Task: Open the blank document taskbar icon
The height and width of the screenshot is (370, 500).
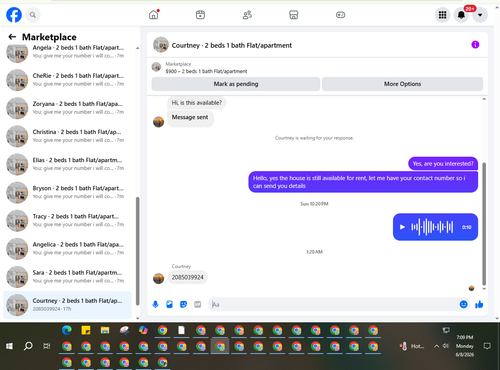Action: pos(181,330)
